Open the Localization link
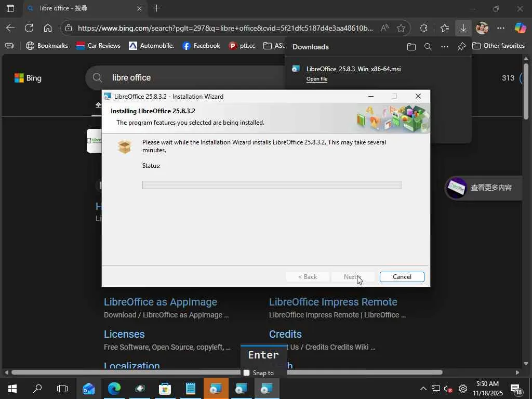This screenshot has height=399, width=532. (131, 365)
